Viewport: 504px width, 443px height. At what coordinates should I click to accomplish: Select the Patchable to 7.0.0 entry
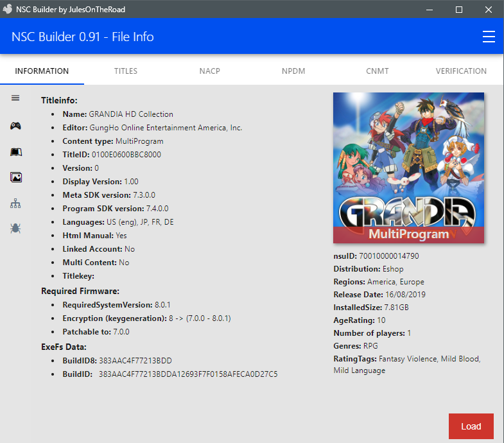[96, 332]
